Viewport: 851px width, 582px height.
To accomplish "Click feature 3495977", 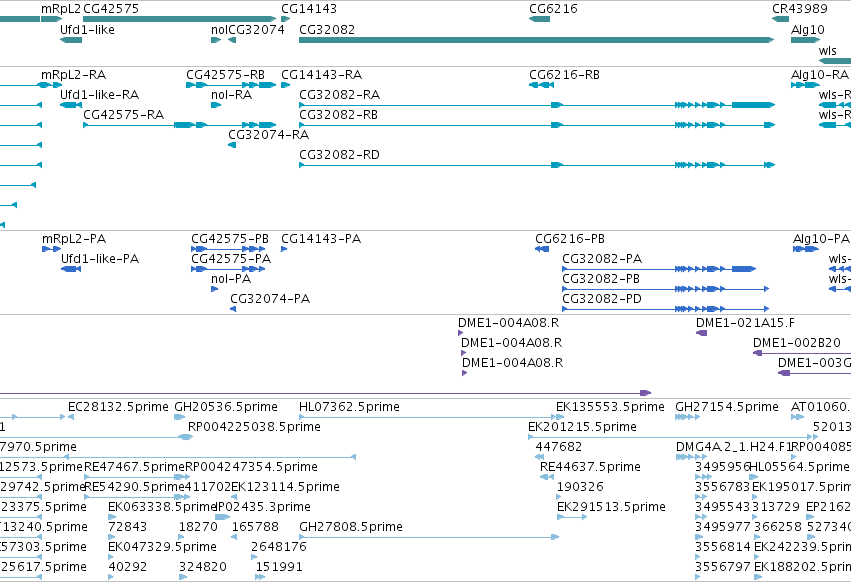I will tap(698, 537).
